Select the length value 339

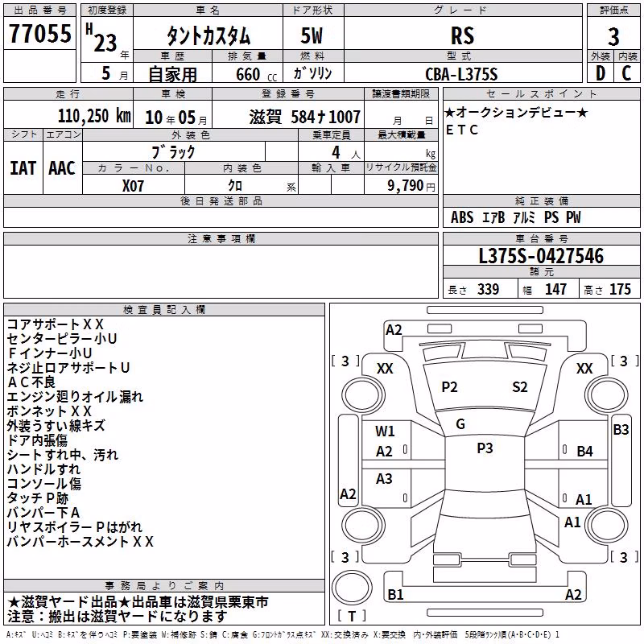[488, 290]
